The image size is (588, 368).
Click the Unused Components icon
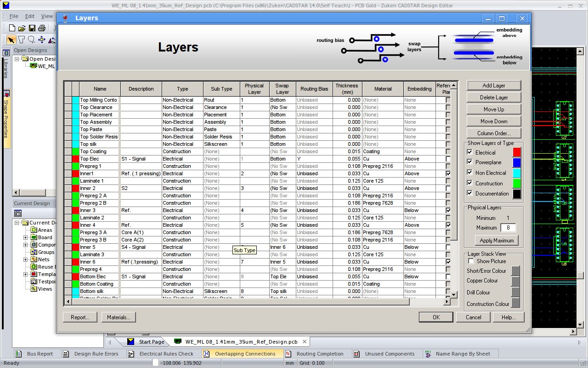[x=356, y=354]
